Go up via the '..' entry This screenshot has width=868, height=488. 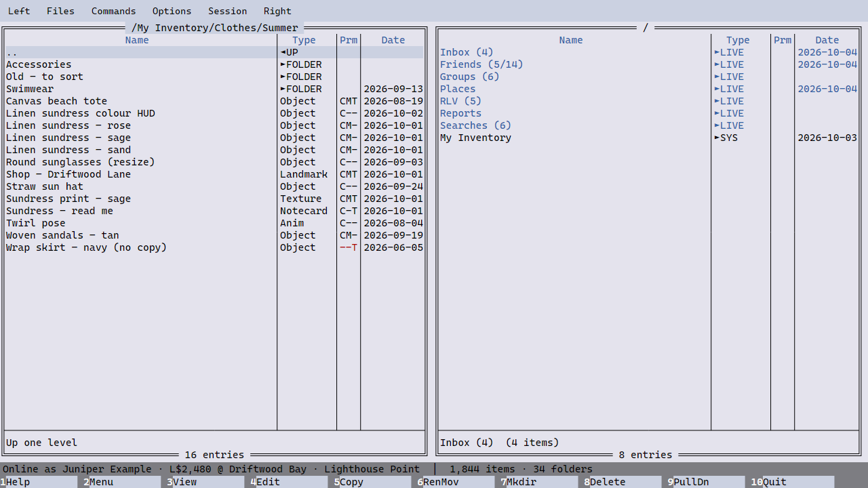click(x=214, y=52)
